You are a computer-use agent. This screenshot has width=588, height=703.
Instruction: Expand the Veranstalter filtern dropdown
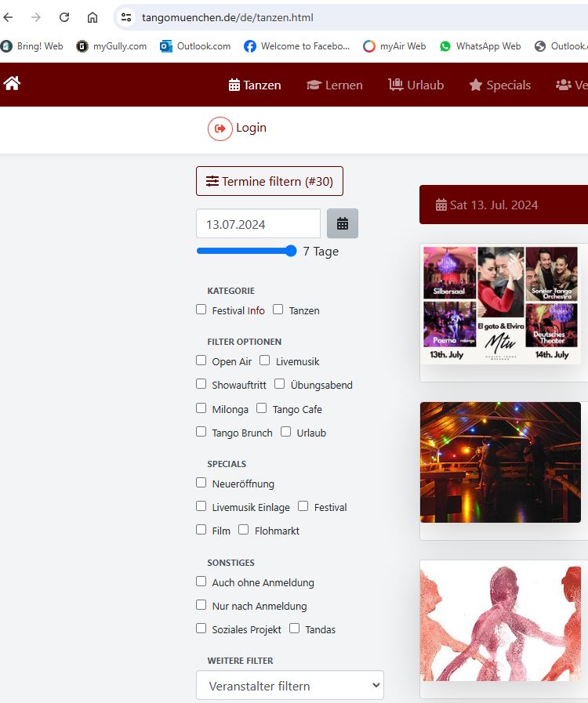(289, 685)
